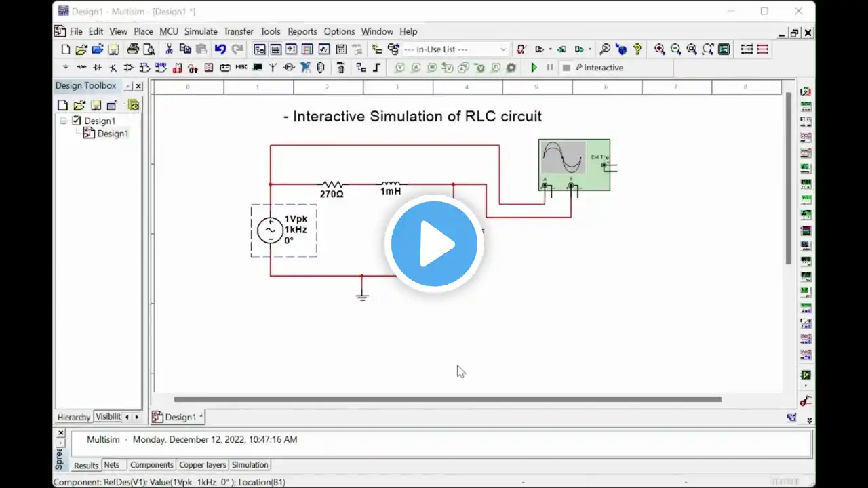Click the horizontal scrollbar of the schematic
The width and height of the screenshot is (868, 488).
pos(448,399)
